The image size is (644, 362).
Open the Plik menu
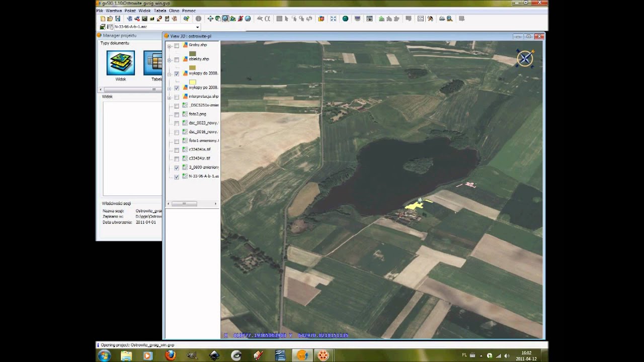(100, 11)
